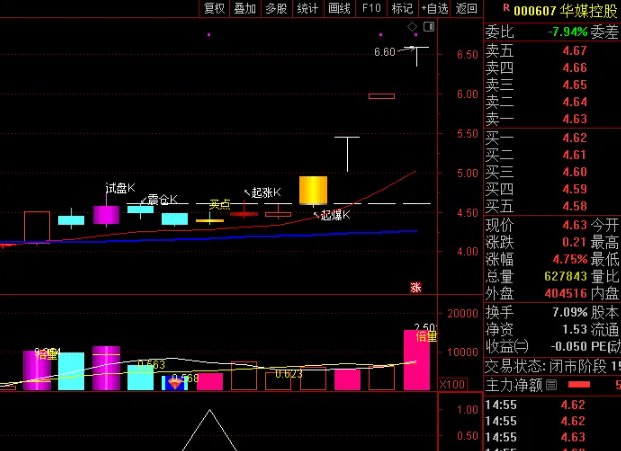
Task: Toggle 叠加 overlay comparison
Action: pyautogui.click(x=245, y=8)
